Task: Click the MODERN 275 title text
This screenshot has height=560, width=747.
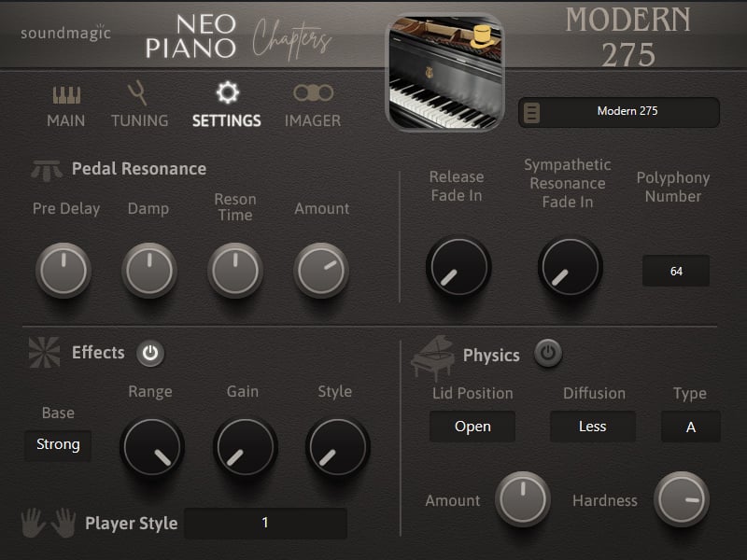Action: pos(627,37)
